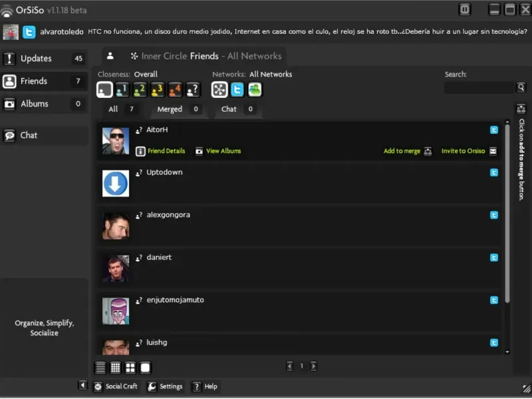532x399 pixels.
Task: Select daniert avatar thumbnail
Action: tap(116, 269)
